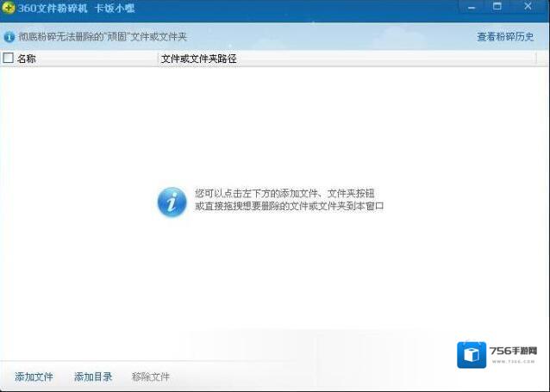550x392 pixels.
Task: Click the 文件或文件夹路径 column header
Action: tap(198, 59)
